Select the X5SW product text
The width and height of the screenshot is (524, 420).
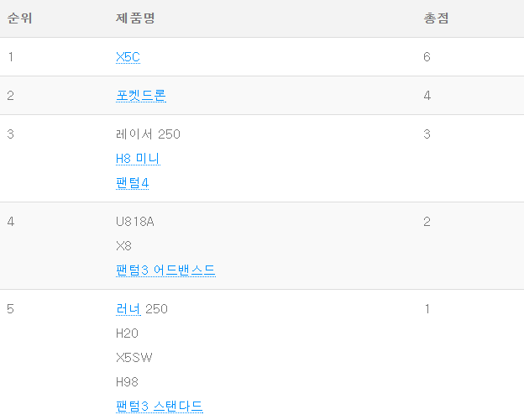134,358
